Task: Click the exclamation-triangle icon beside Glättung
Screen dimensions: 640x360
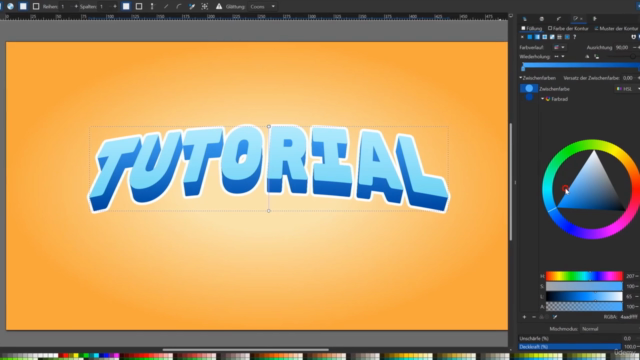Action: pyautogui.click(x=219, y=7)
